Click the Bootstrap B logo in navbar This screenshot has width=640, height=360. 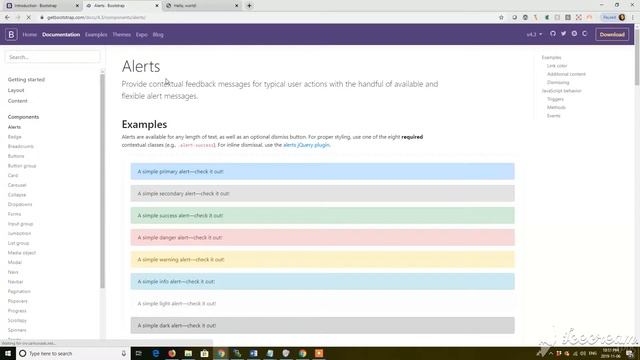(x=11, y=35)
